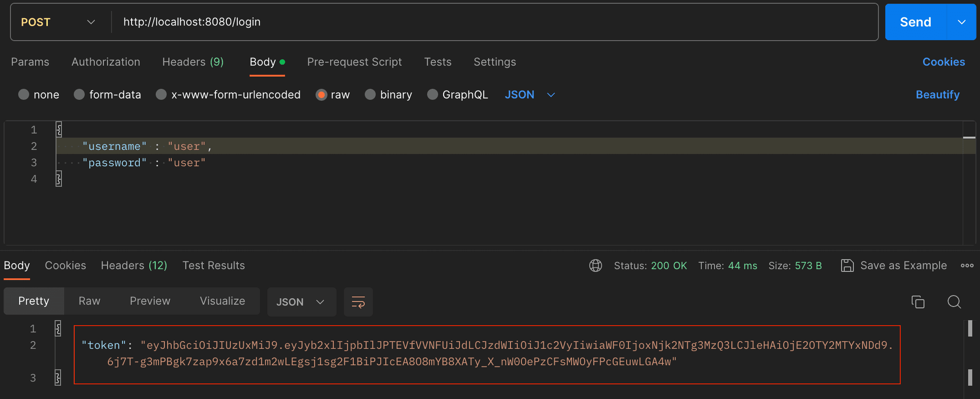Screen dimensions: 980x399
Task: Select the form-data radio option
Action: coord(79,95)
